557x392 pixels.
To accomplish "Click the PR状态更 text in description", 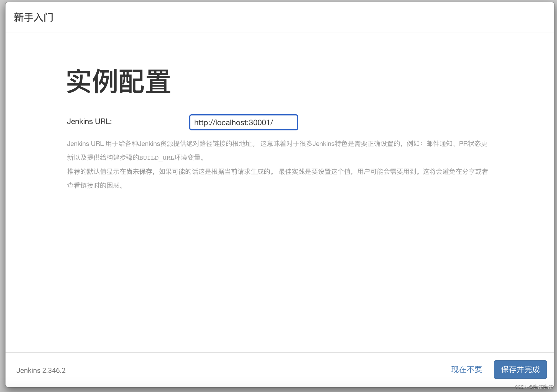I will tap(473, 144).
